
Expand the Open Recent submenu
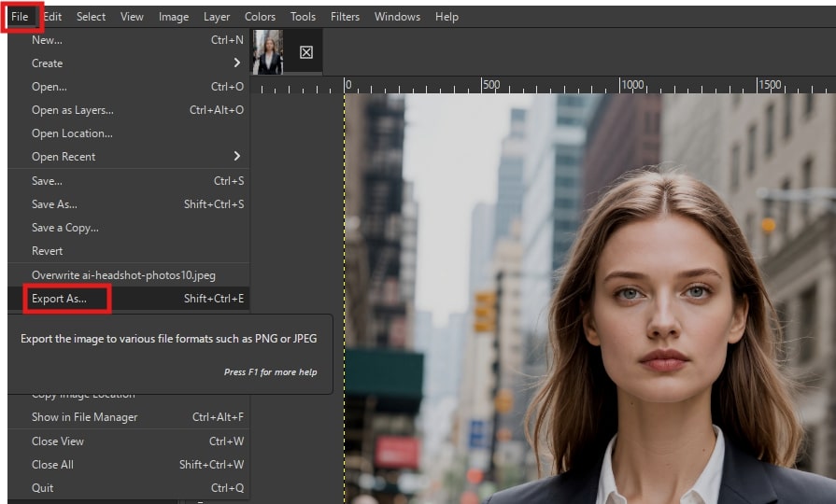pos(129,157)
